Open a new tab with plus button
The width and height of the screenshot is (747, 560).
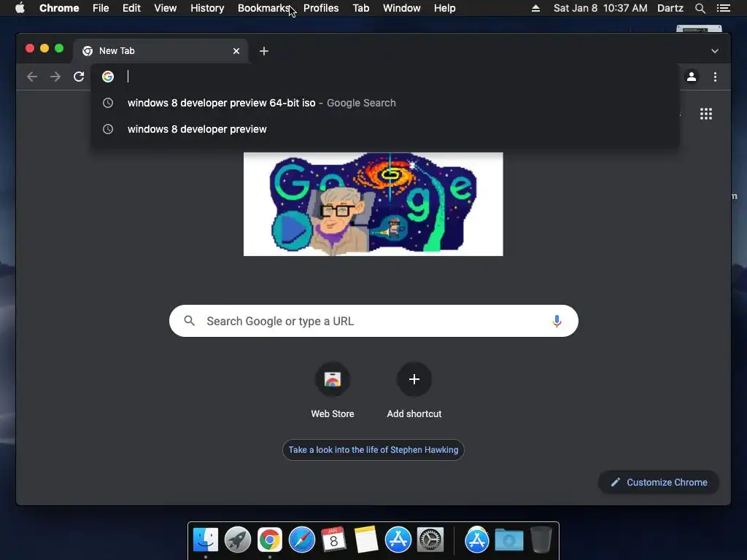(264, 51)
